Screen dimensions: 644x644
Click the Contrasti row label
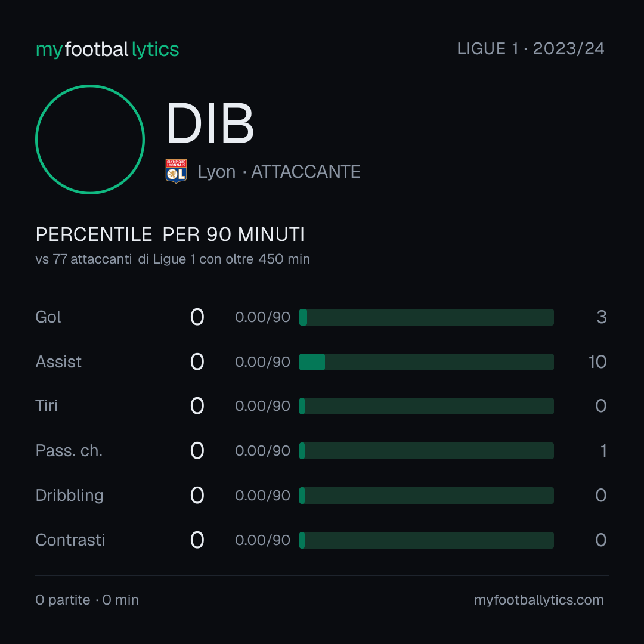[x=70, y=540]
